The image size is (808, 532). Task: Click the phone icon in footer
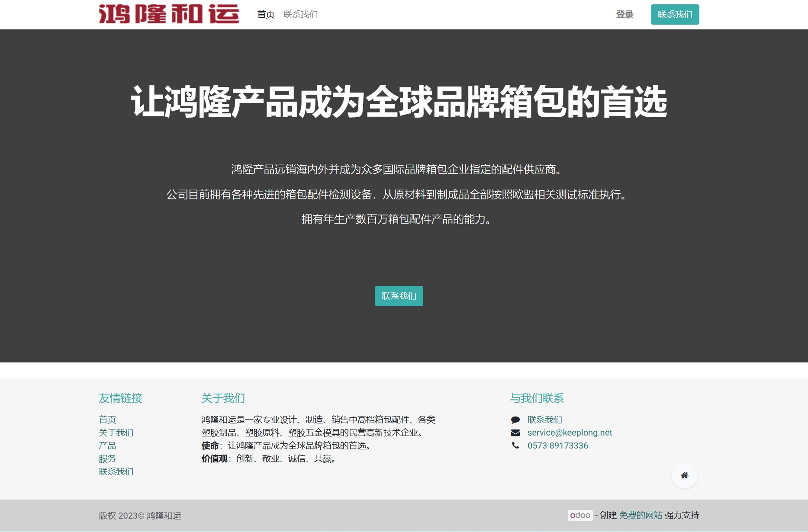pos(515,445)
